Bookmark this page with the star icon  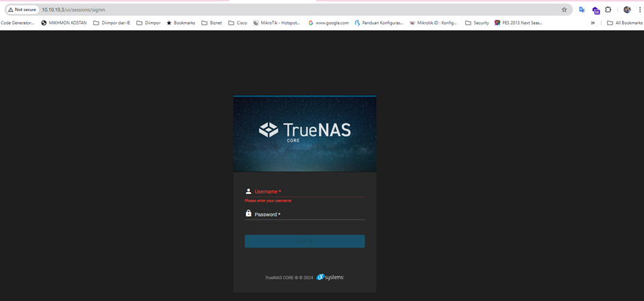click(x=564, y=10)
